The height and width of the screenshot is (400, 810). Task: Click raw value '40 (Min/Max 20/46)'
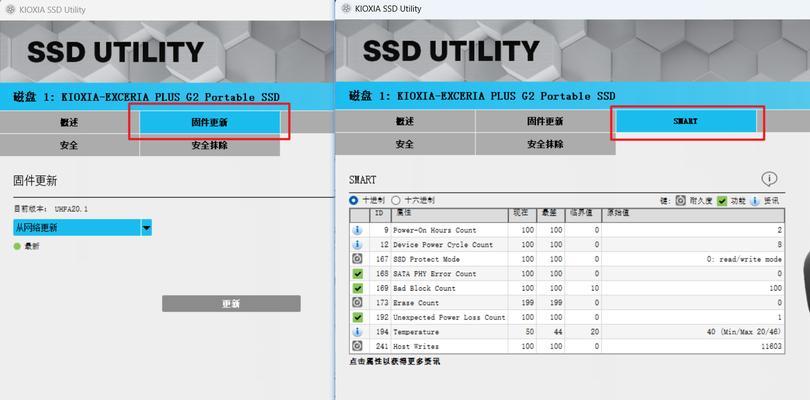[x=744, y=332]
